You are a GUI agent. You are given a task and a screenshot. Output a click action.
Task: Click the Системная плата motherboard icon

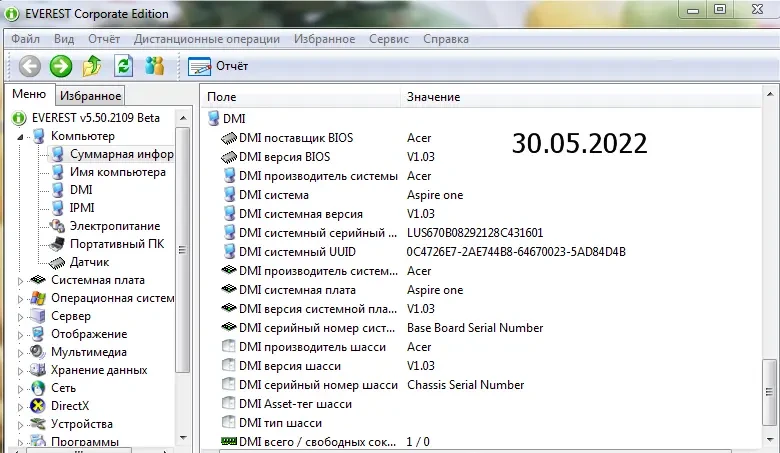tap(38, 279)
